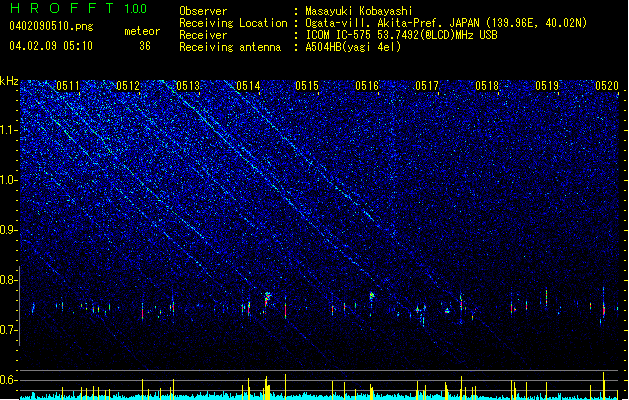Click observer name Masayuki Kobayashi
The height and width of the screenshot is (400, 629).
pos(359,11)
